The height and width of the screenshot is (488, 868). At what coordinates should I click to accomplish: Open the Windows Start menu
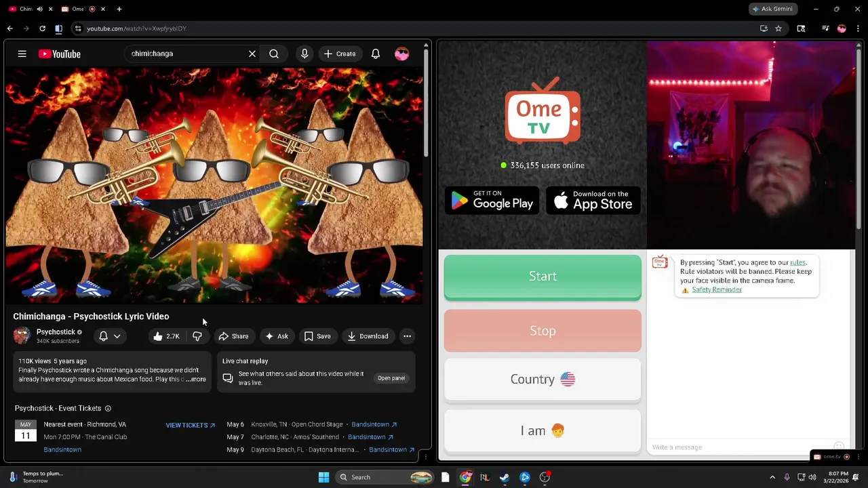coord(323,477)
